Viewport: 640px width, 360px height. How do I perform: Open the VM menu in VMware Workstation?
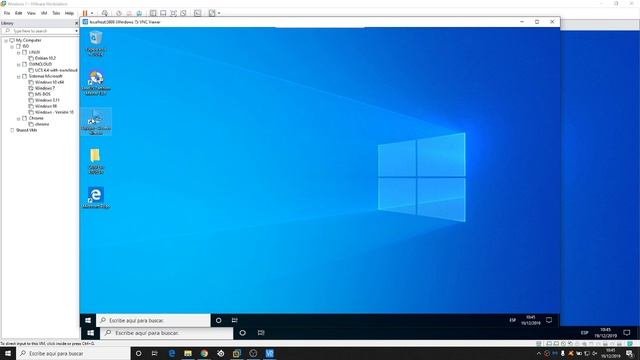click(44, 13)
